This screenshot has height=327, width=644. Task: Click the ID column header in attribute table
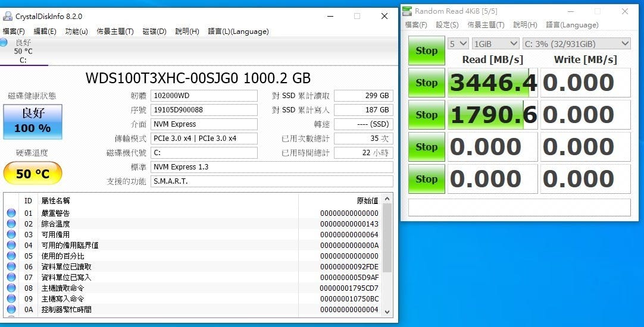coord(28,200)
